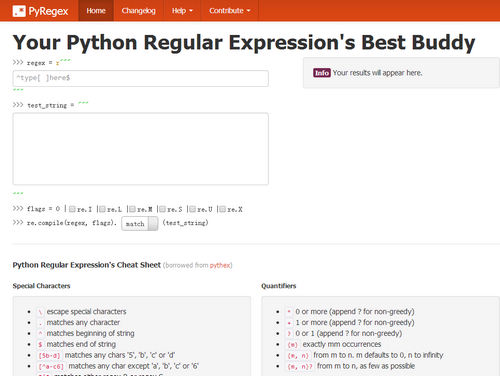
Task: Click the backslash escape code sample
Action: (40, 312)
